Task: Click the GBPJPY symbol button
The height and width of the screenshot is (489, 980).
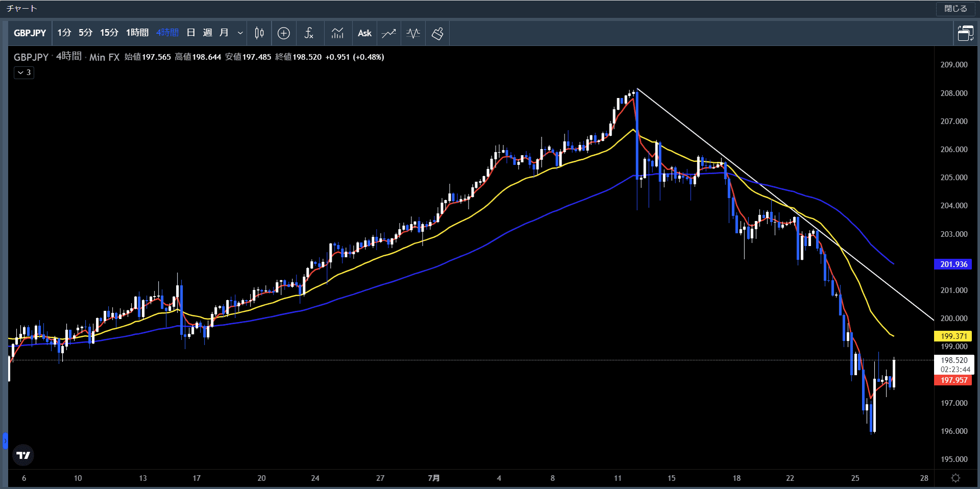Action: coord(30,33)
